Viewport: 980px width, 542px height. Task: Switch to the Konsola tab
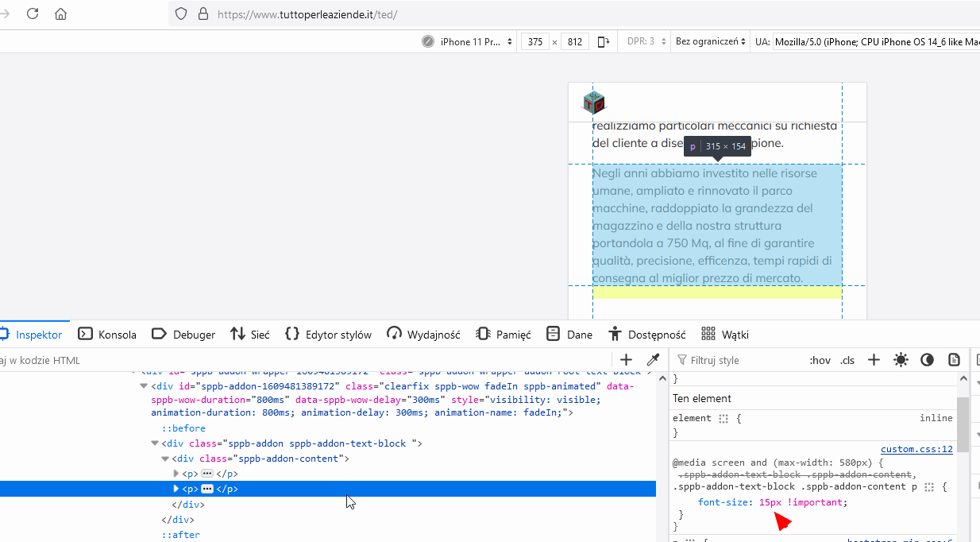click(x=107, y=335)
